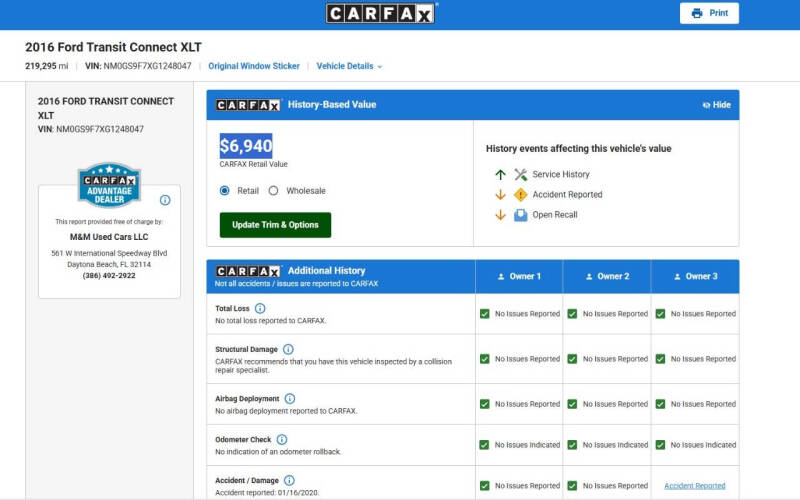Click the Structural Damage row title

click(246, 349)
